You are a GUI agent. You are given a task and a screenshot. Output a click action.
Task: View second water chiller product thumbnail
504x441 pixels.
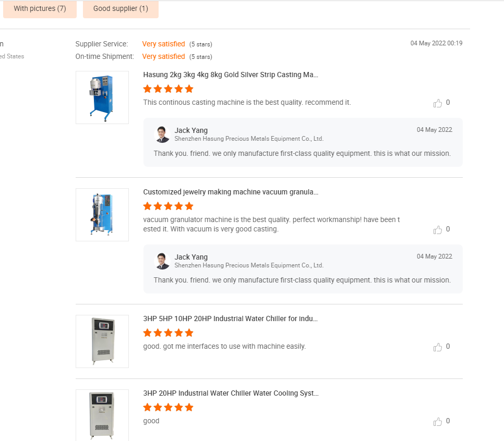coord(102,415)
